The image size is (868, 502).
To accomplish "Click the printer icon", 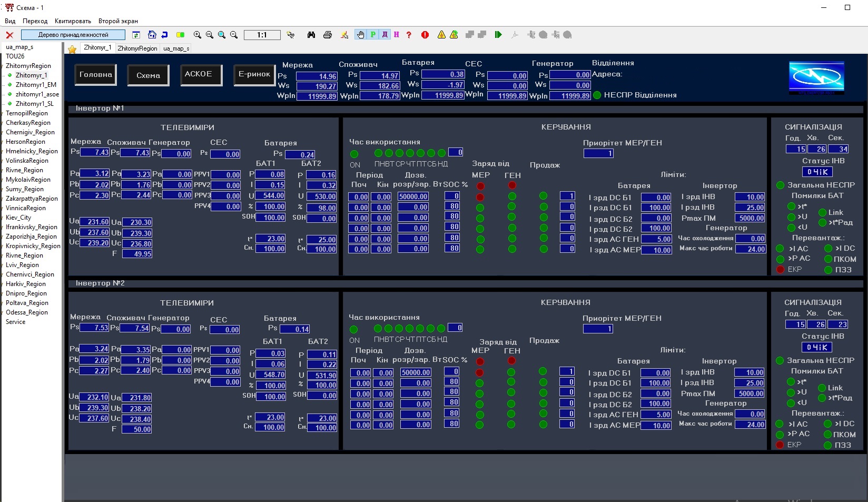I will click(x=327, y=35).
